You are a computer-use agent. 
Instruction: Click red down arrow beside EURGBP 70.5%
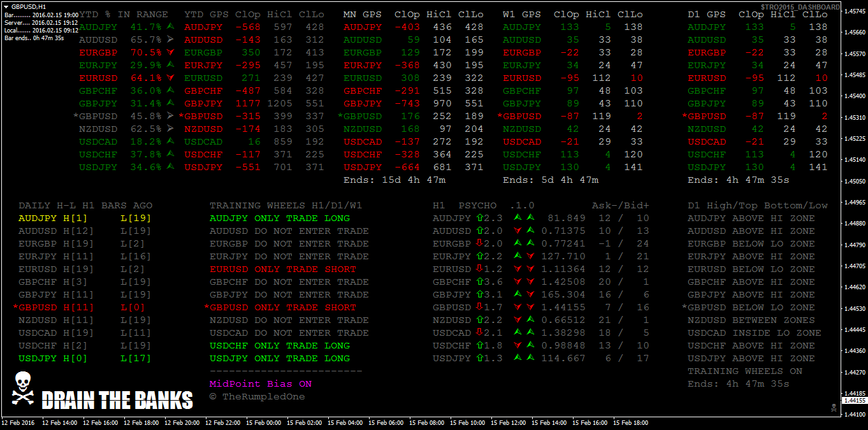tap(170, 53)
